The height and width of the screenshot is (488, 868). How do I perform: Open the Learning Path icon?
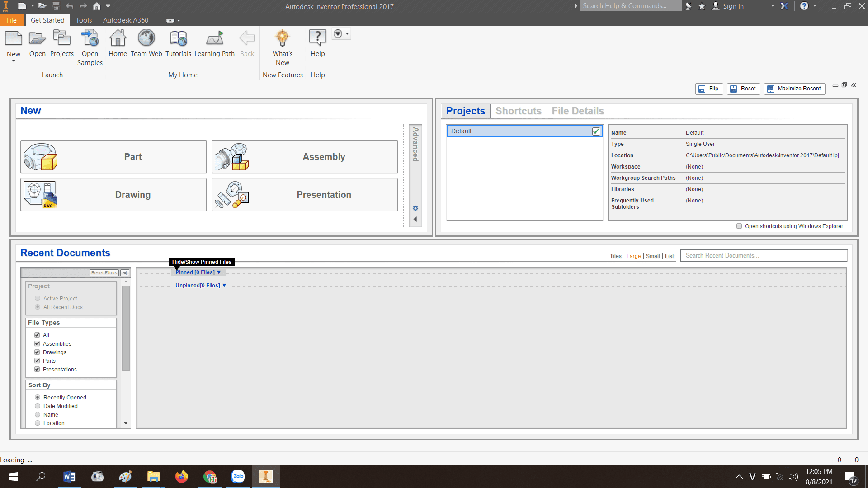pos(215,39)
